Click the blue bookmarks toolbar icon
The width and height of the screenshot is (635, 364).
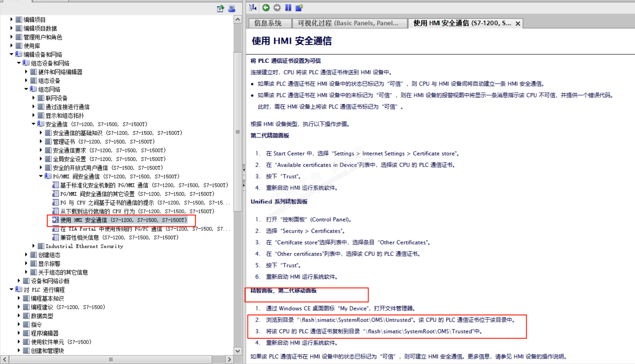(x=288, y=8)
